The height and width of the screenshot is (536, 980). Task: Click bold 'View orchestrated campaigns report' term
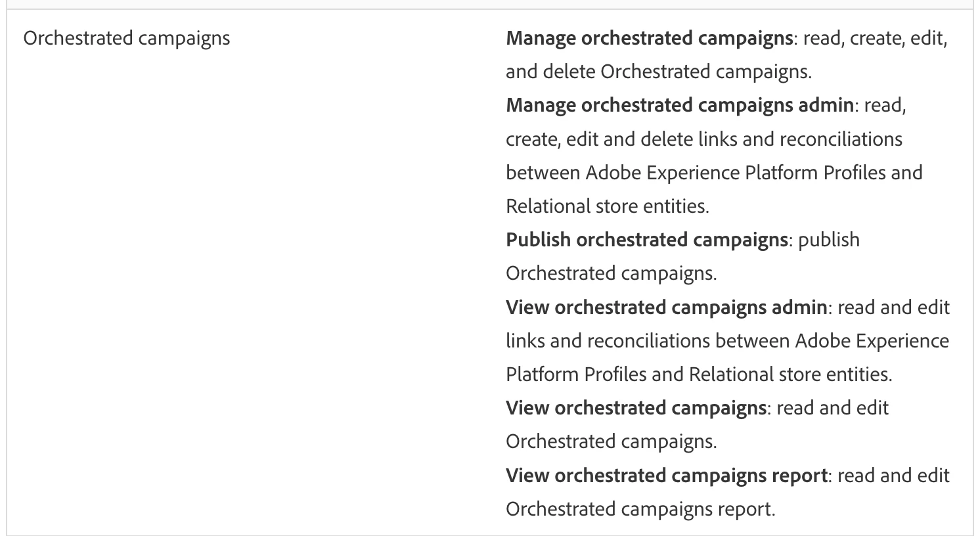coord(666,475)
